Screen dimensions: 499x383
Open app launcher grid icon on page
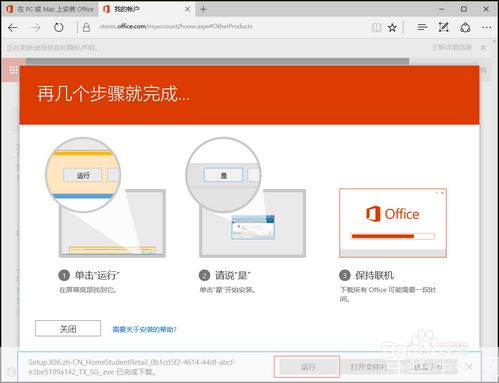click(14, 70)
